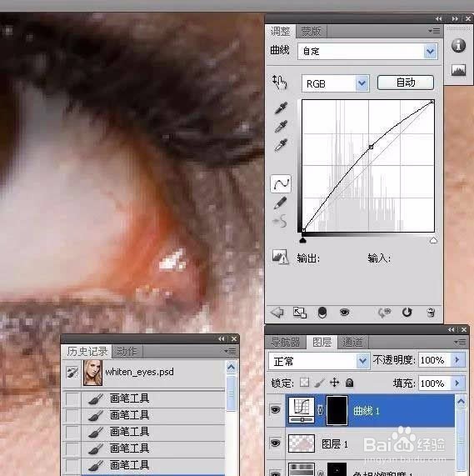The height and width of the screenshot is (476, 474).
Task: Open the 填充 slider arrow
Action: [x=457, y=383]
